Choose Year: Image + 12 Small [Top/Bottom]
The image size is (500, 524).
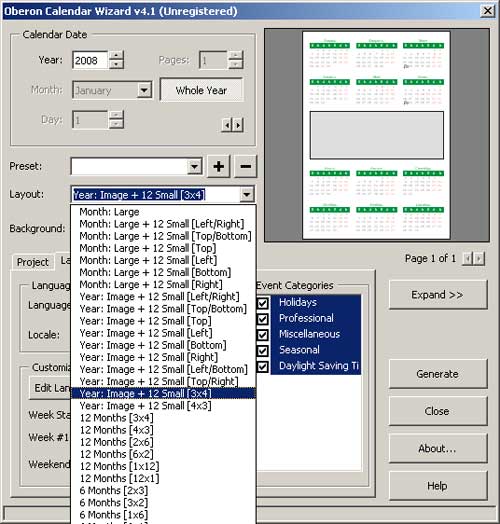[x=163, y=308]
